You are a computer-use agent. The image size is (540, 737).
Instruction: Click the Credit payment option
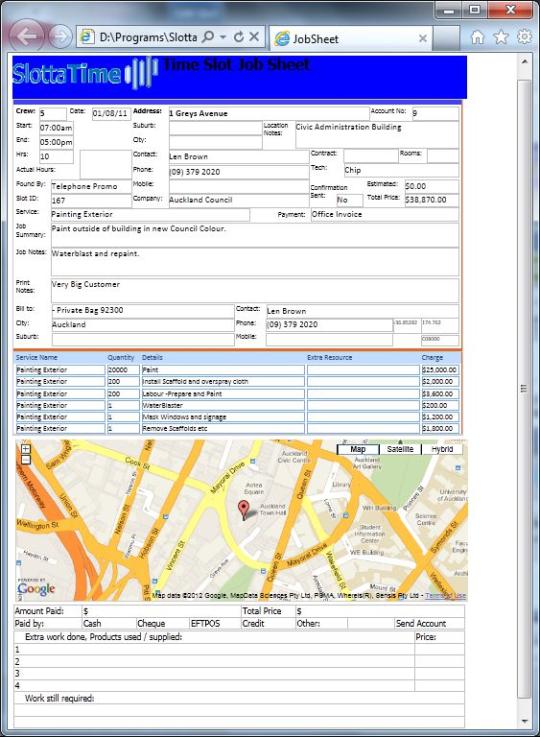253,624
